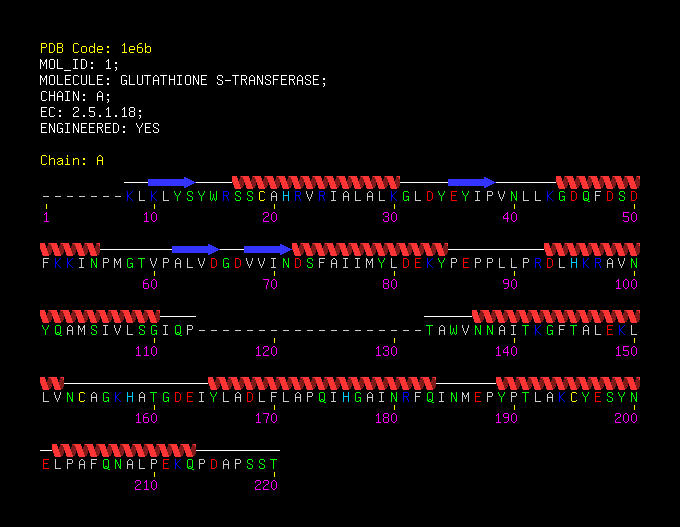Screen dimensions: 680x527
Task: Click residue number 30 label
Action: (x=390, y=217)
